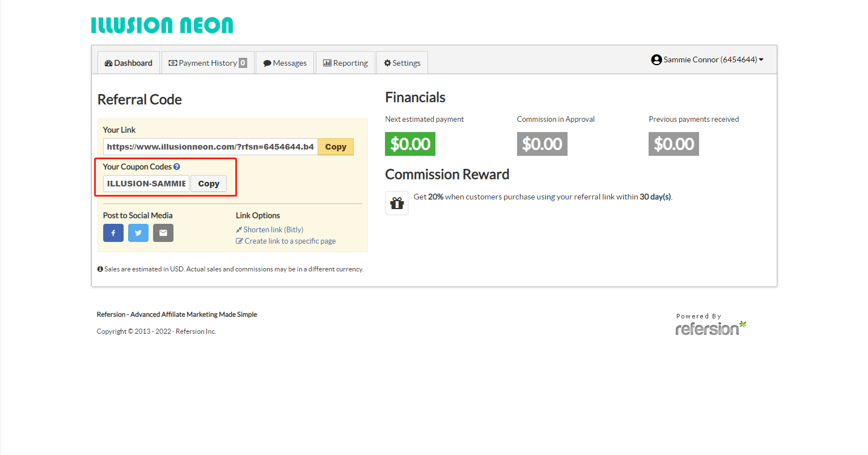Share referral link via email icon
Image resolution: width=868 pixels, height=455 pixels.
[x=163, y=233]
